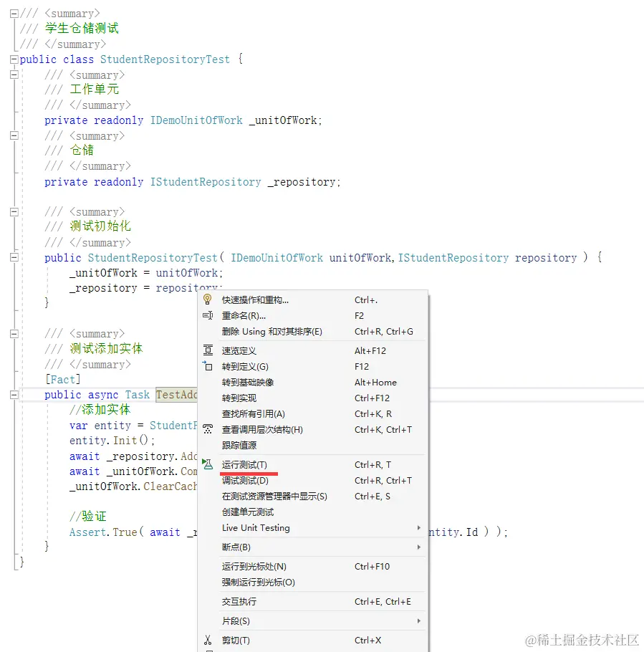
Task: Click the //验证 comment
Action: click(87, 516)
